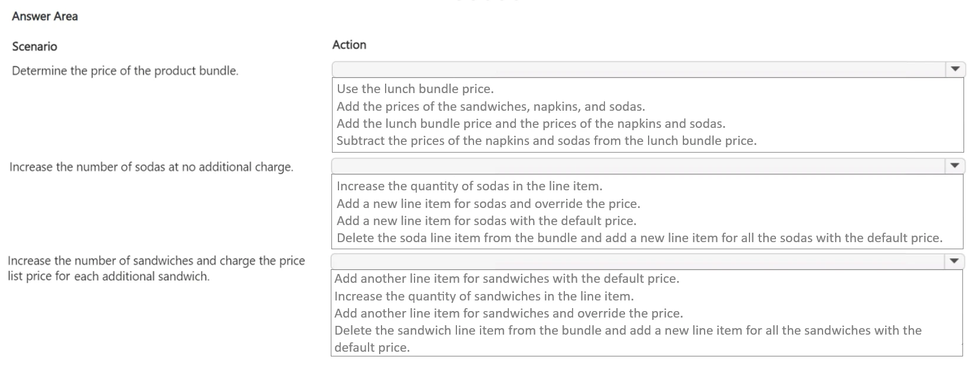This screenshot has height=370, width=980.
Task: Pick 'Add another line item for sandwiches and override'
Action: pyautogui.click(x=508, y=313)
